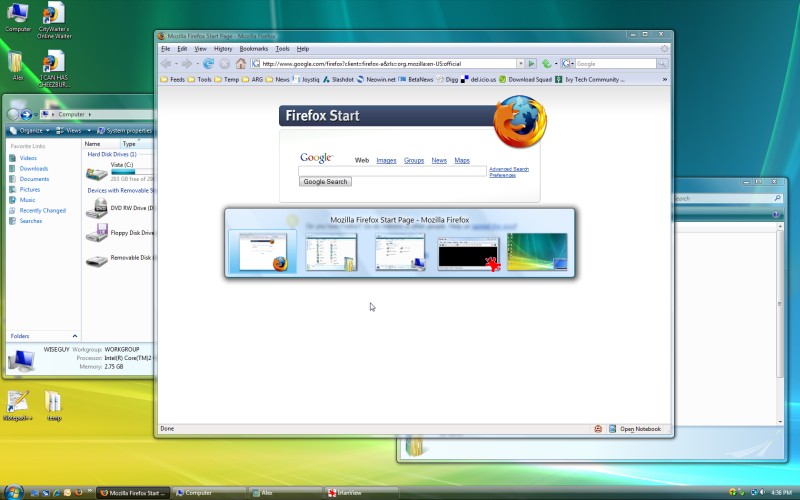Select the Alex folder on desktop
This screenshot has width=800, height=500.
click(x=17, y=66)
